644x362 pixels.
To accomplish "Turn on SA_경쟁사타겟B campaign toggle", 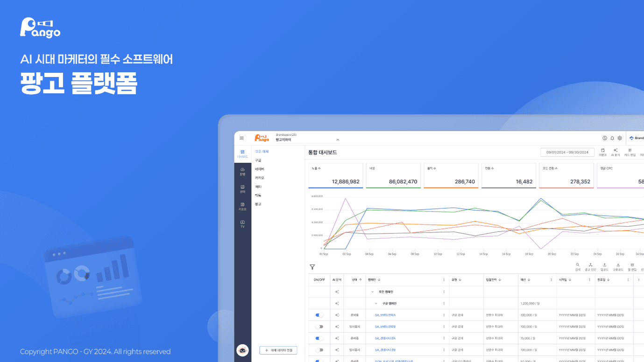I will pos(319,350).
